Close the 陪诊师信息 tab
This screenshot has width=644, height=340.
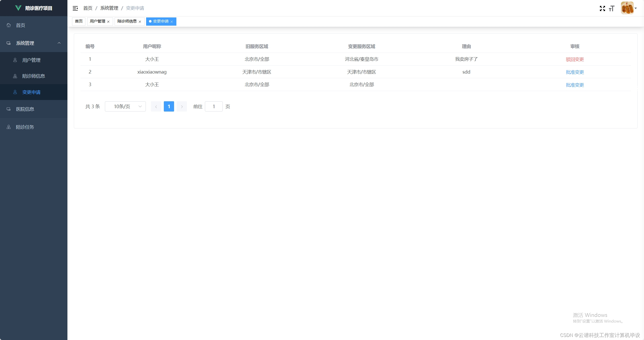pyautogui.click(x=140, y=22)
